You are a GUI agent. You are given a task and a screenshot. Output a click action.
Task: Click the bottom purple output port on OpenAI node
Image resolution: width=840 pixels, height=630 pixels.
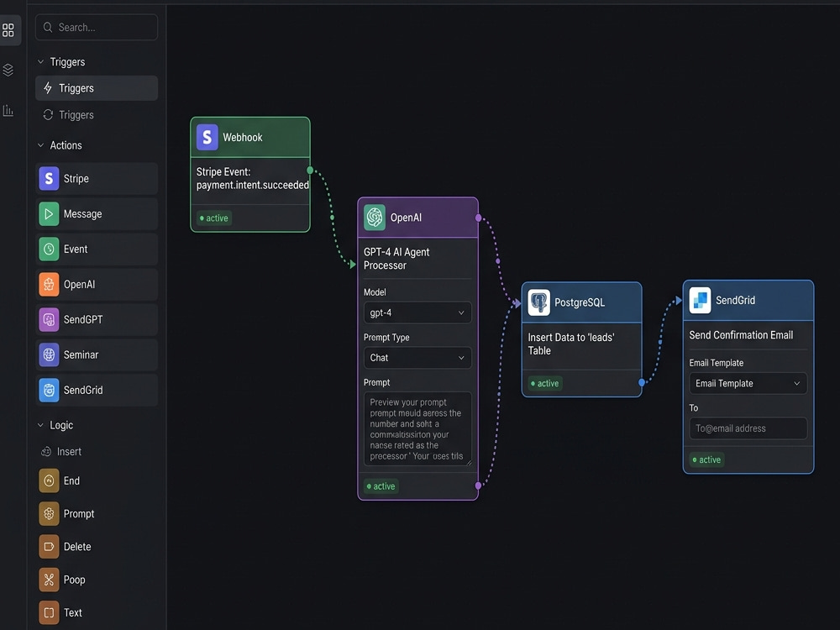pos(479,486)
